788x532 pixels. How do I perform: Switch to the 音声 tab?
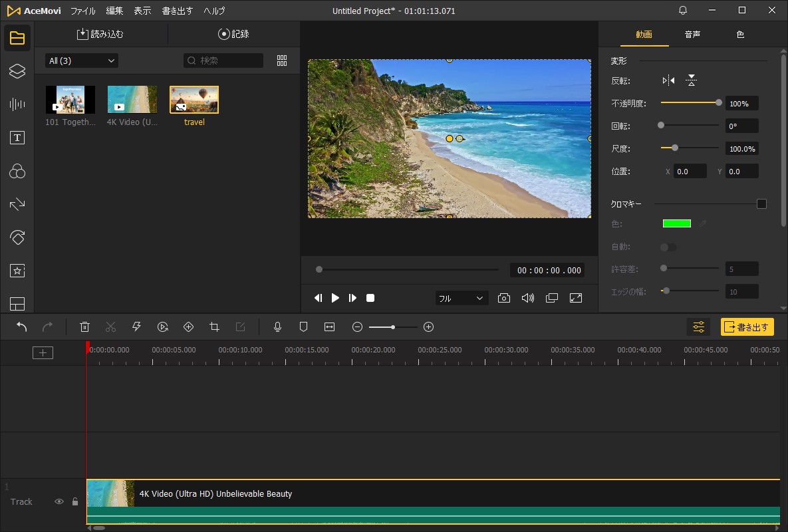692,35
